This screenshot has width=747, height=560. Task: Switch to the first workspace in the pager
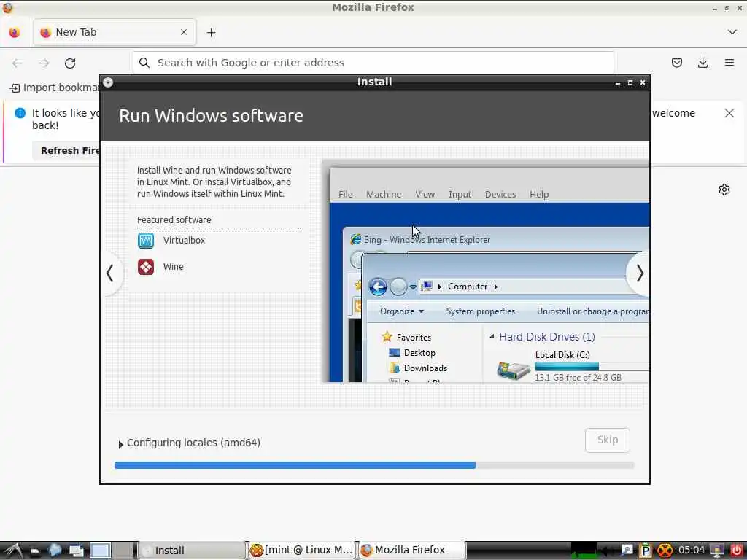pos(100,551)
